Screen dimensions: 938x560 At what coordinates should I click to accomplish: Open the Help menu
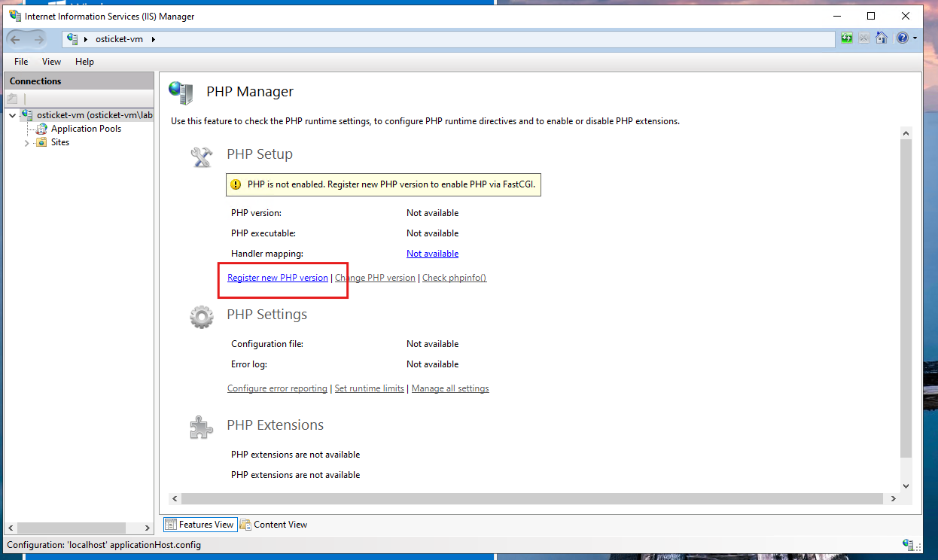84,62
